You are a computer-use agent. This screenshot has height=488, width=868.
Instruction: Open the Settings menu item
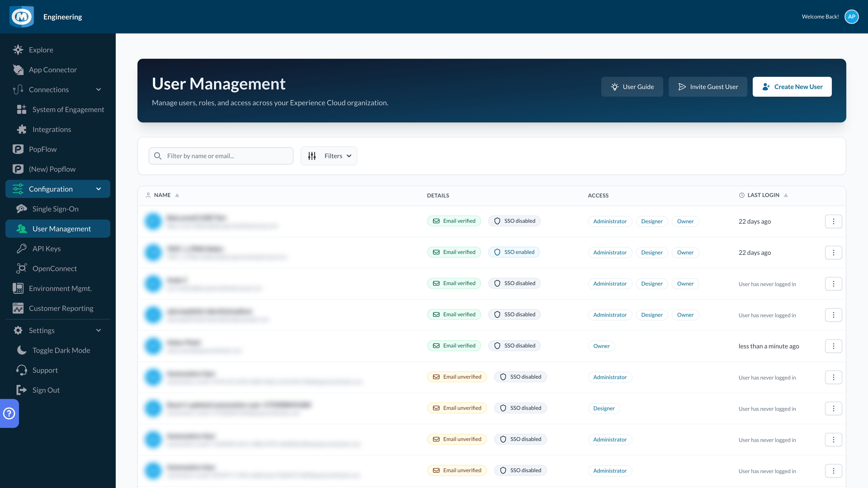tap(58, 330)
